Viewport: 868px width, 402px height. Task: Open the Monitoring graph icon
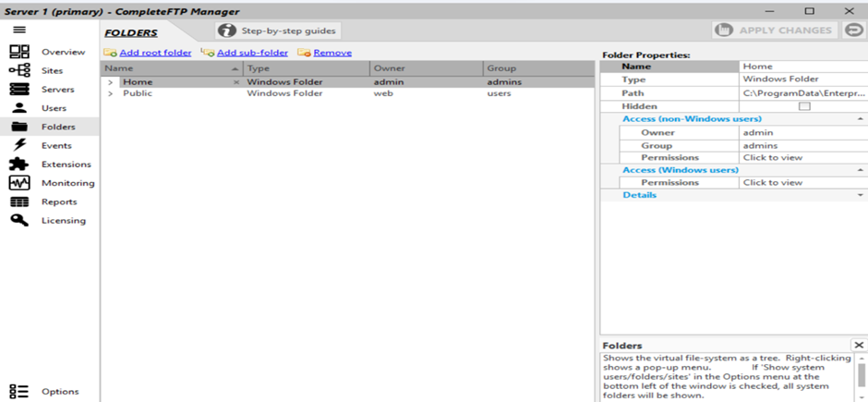tap(19, 183)
